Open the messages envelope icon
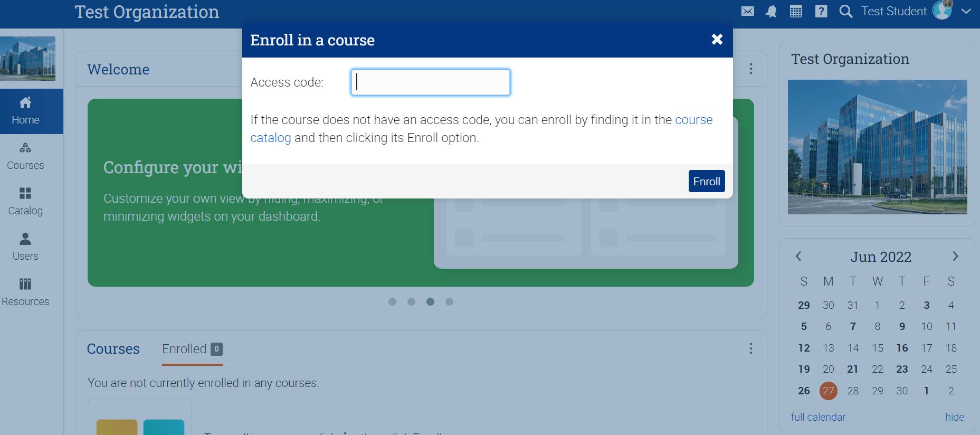Screen dimensions: 980x435 coord(747,11)
